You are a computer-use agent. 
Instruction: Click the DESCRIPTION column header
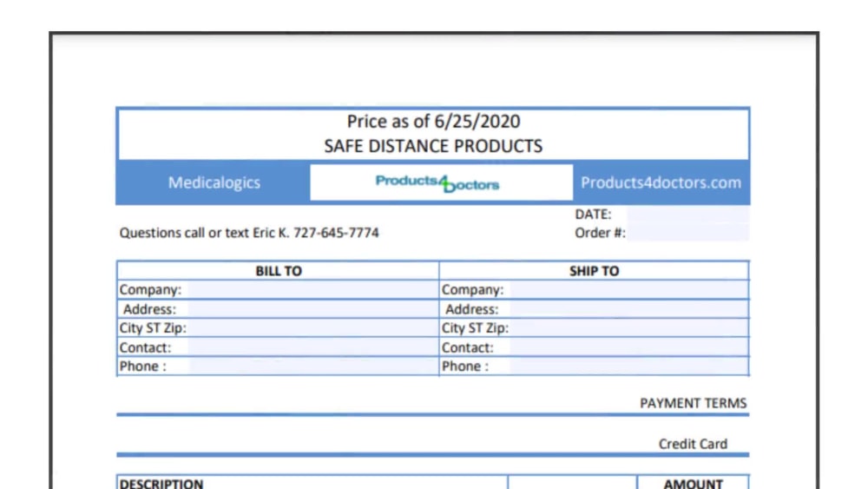pos(161,484)
